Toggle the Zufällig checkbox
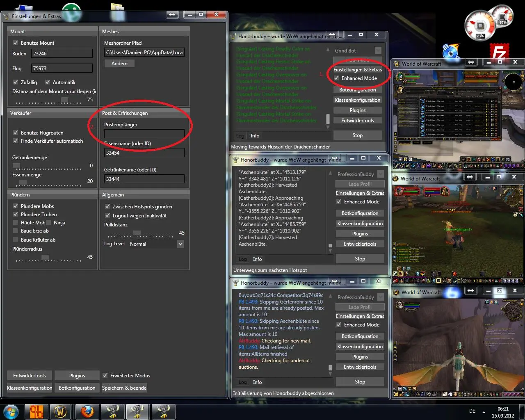This screenshot has height=420, width=525. (16, 82)
